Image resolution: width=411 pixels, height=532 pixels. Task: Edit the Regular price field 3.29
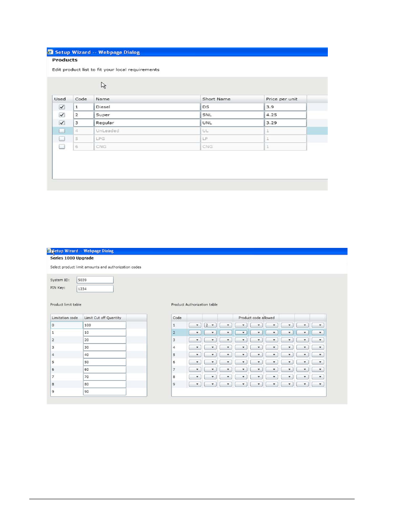coord(286,123)
